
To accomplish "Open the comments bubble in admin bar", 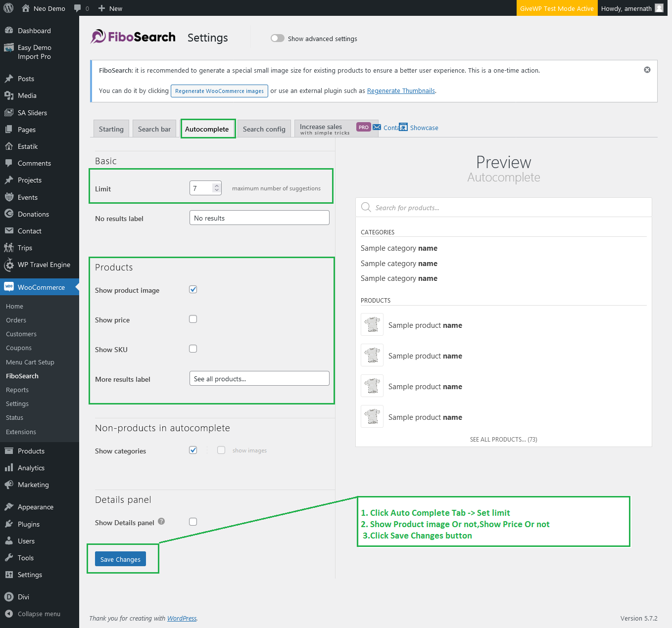I will (77, 8).
